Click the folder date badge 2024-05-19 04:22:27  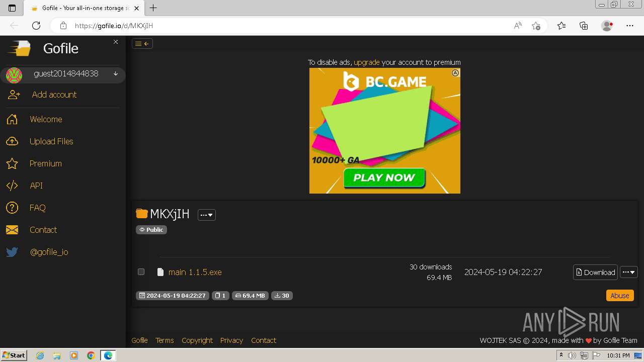(x=172, y=296)
